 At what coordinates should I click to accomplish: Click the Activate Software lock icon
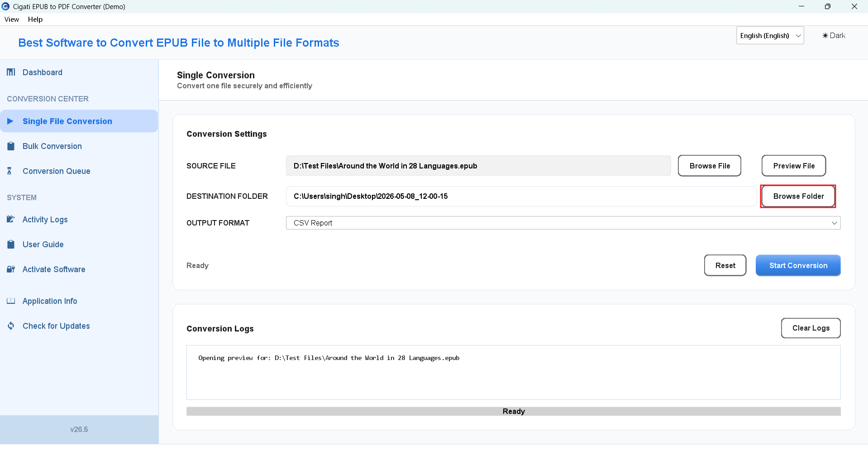point(11,269)
